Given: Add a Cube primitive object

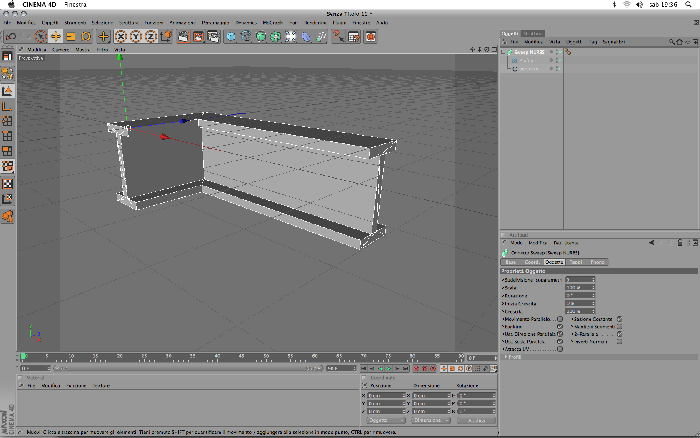Looking at the screenshot, I should [231, 36].
